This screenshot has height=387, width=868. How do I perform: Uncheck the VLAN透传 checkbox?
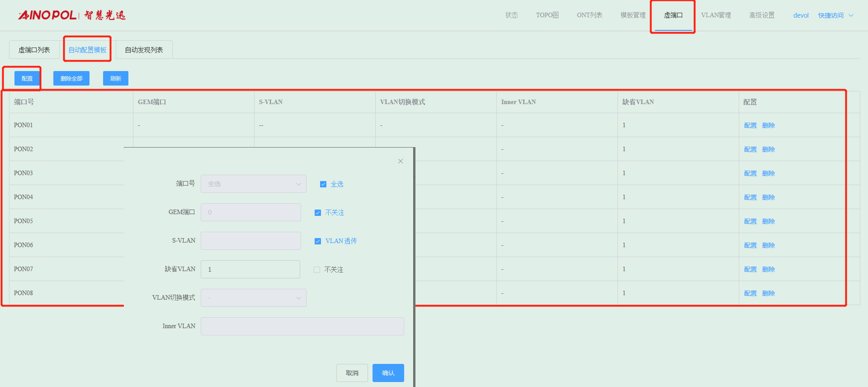318,241
